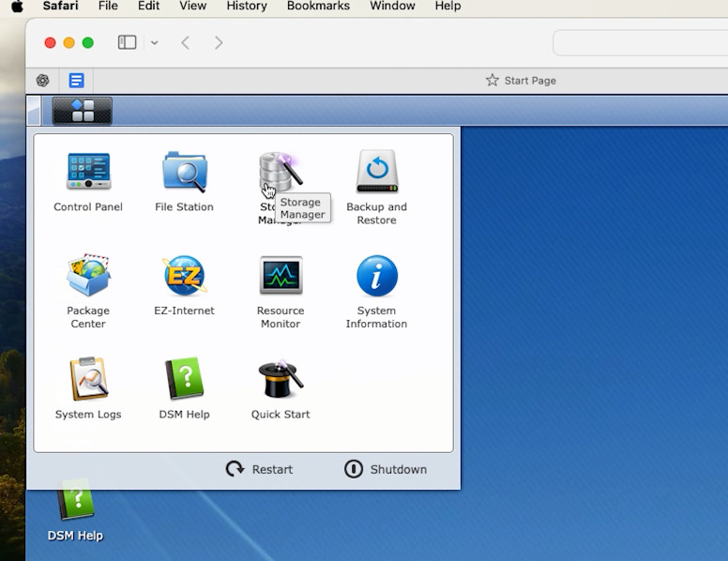Select pinned ChatGPT tab
This screenshot has width=728, height=561.
pos(43,81)
